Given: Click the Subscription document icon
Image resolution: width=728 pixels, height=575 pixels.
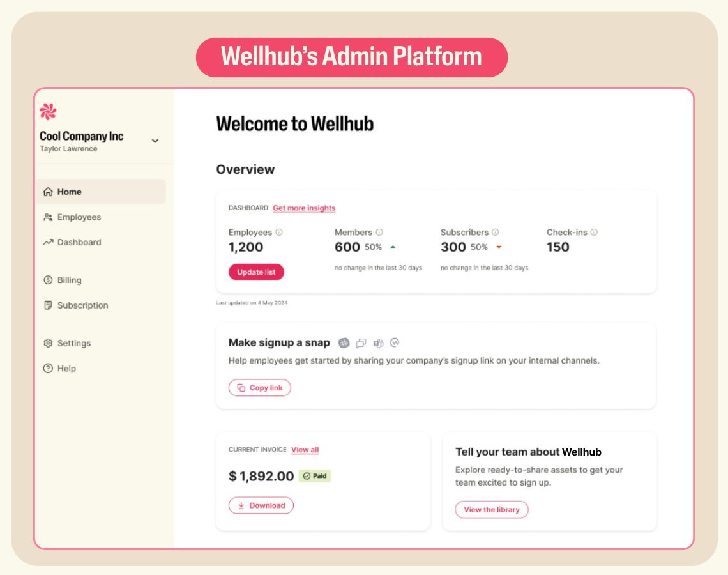Looking at the screenshot, I should [x=48, y=305].
